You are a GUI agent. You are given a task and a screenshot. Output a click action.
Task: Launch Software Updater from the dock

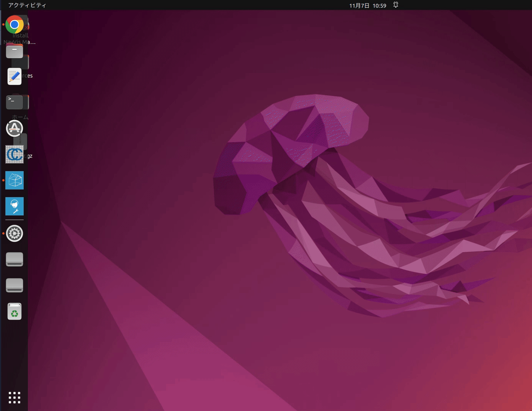pyautogui.click(x=15, y=128)
